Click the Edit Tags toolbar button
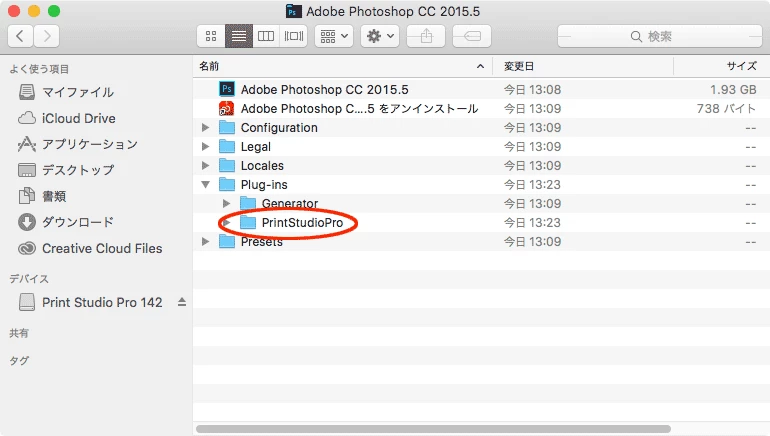This screenshot has height=436, width=770. (x=472, y=36)
